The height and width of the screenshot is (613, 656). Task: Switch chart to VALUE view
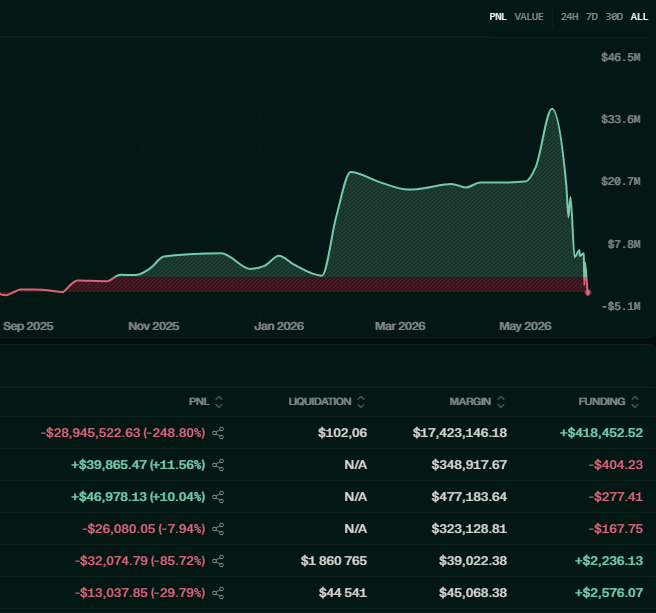529,17
